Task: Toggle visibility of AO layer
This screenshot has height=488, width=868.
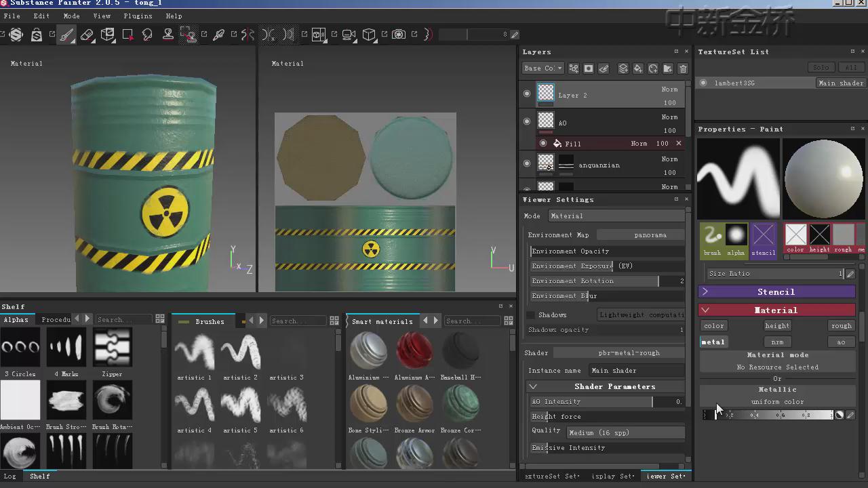Action: click(x=527, y=121)
